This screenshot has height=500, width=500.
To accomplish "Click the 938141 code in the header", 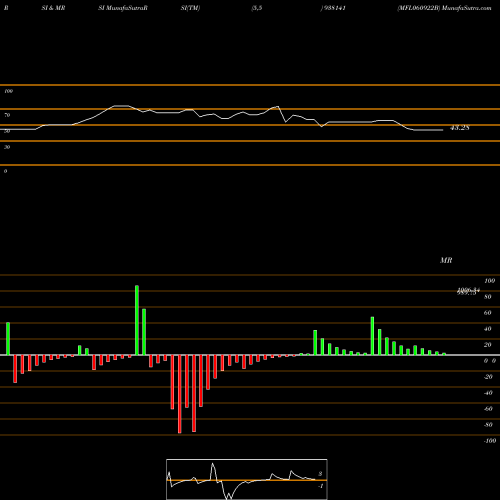I will point(335,8).
